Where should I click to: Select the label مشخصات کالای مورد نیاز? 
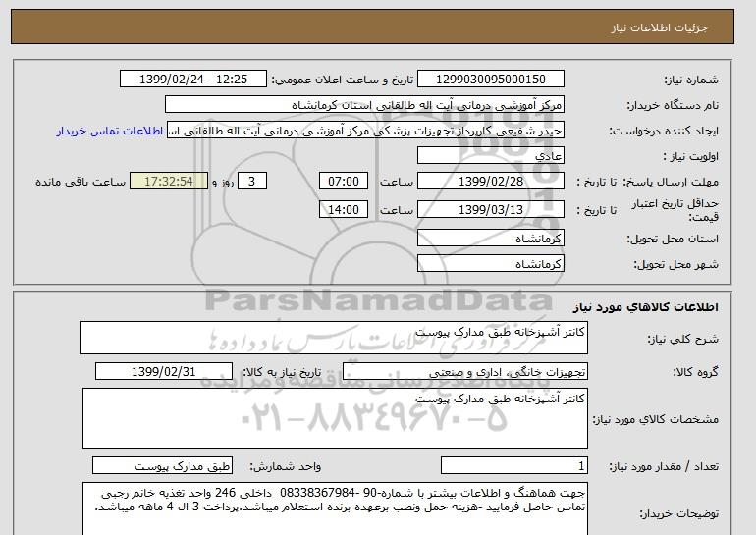[x=655, y=419]
